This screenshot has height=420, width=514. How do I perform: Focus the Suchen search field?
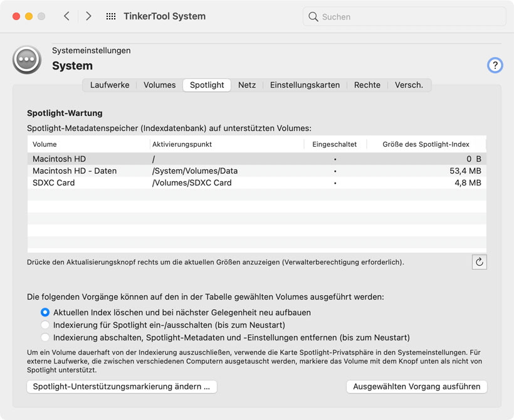tap(404, 17)
